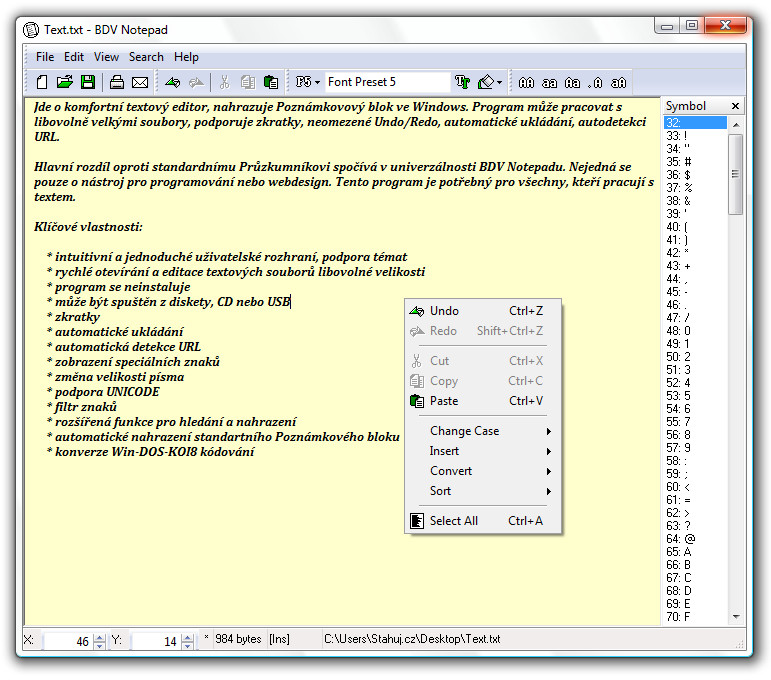
Task: Choose Select All in the context menu
Action: click(x=483, y=521)
